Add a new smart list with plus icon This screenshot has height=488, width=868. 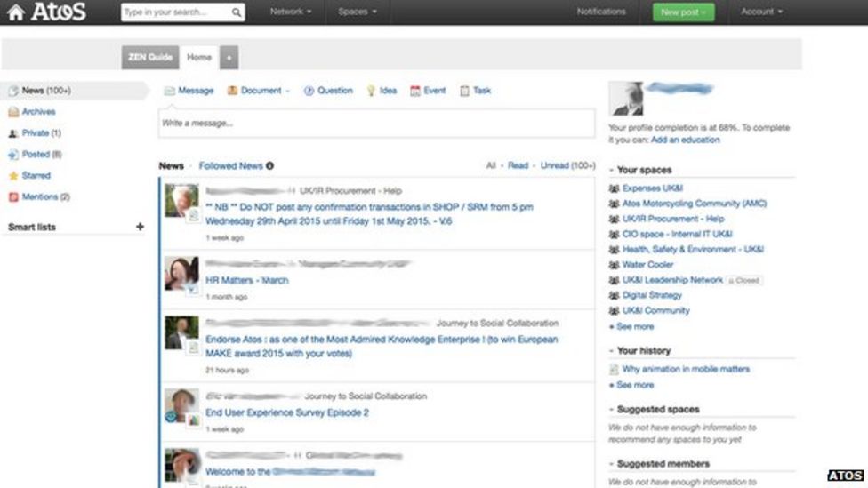click(140, 227)
